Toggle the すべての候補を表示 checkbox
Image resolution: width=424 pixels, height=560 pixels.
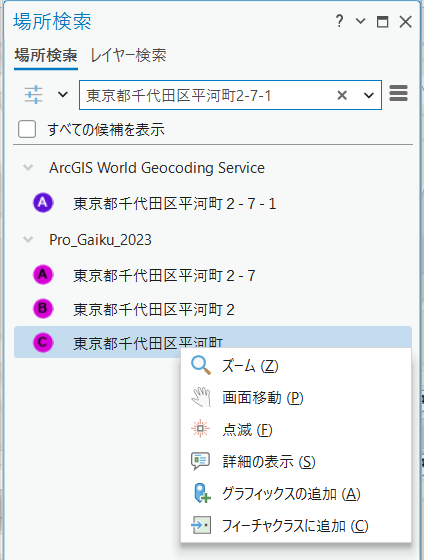point(27,129)
